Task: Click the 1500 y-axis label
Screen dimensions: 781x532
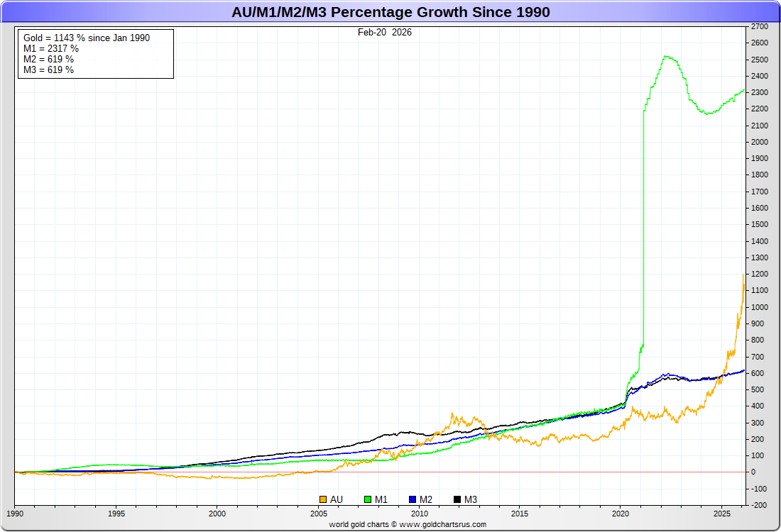Action: [760, 224]
